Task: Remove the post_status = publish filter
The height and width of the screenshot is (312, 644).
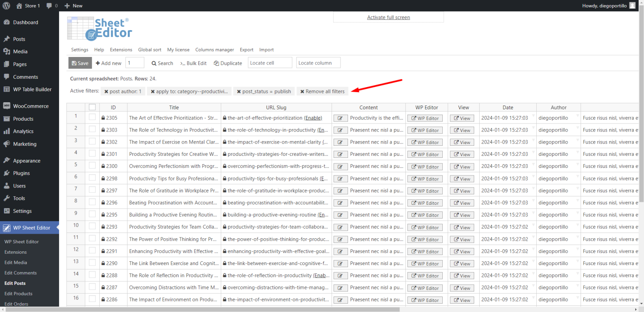Action: [239, 91]
